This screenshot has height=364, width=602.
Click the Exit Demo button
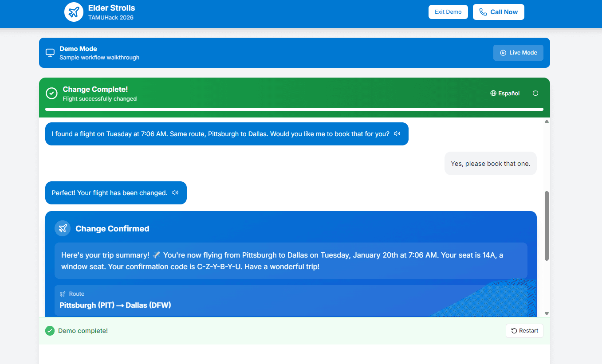448,12
